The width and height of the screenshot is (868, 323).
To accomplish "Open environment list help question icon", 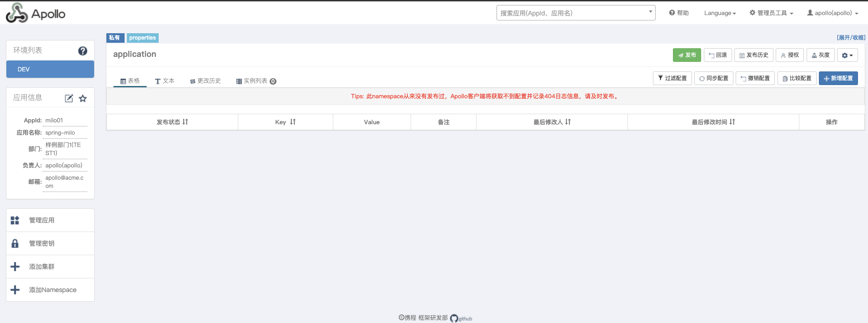I will point(83,51).
